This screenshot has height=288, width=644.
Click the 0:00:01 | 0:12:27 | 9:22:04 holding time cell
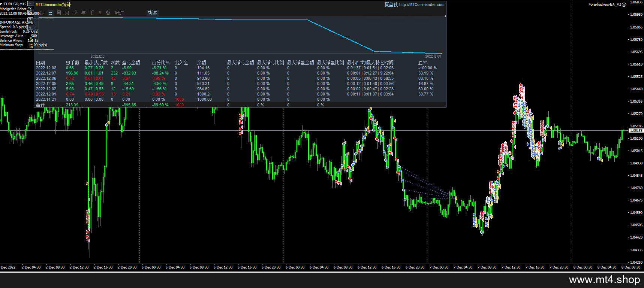(x=370, y=73)
